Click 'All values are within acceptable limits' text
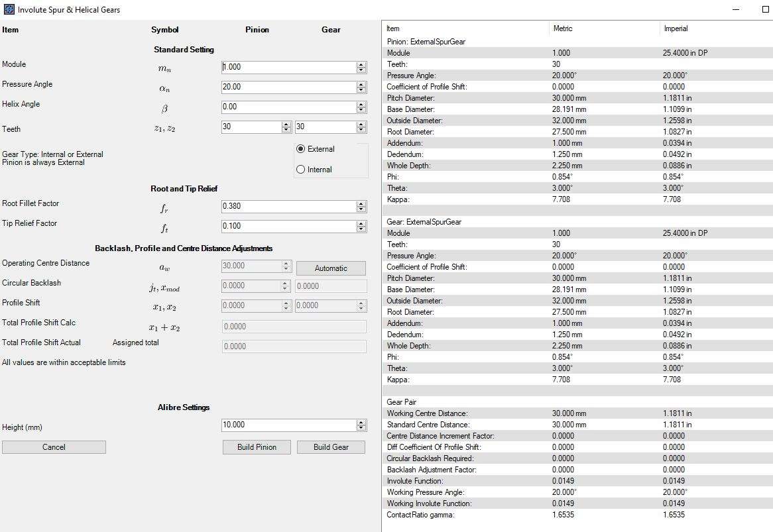773x532 pixels. click(x=64, y=362)
